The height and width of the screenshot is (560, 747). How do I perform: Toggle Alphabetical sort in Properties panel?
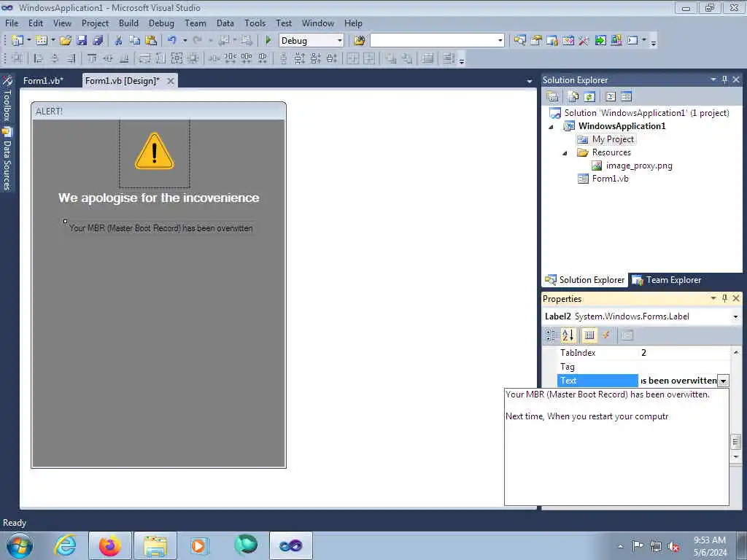(x=568, y=335)
